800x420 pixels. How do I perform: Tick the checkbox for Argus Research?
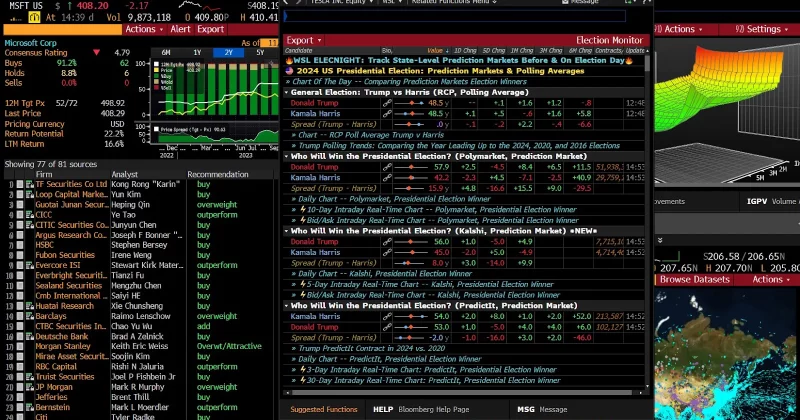20,235
